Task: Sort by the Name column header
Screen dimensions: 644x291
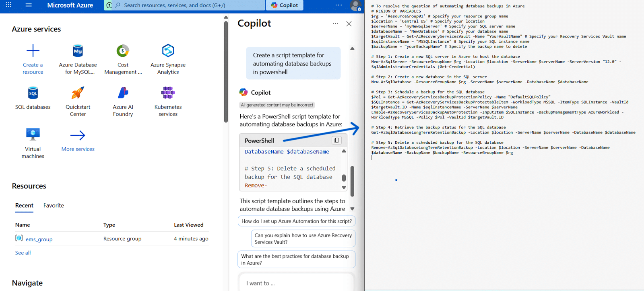Action: click(x=23, y=225)
